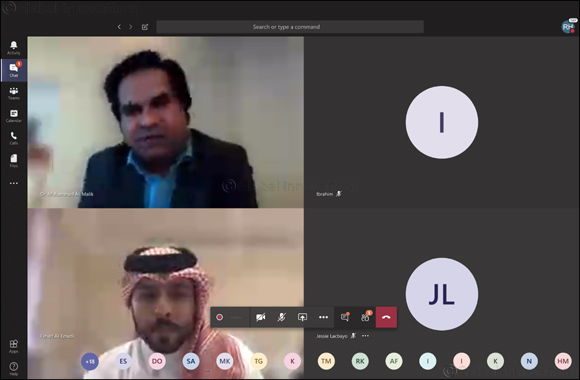The height and width of the screenshot is (380, 580).
Task: Open the Calendar in the sidebar
Action: tap(14, 116)
